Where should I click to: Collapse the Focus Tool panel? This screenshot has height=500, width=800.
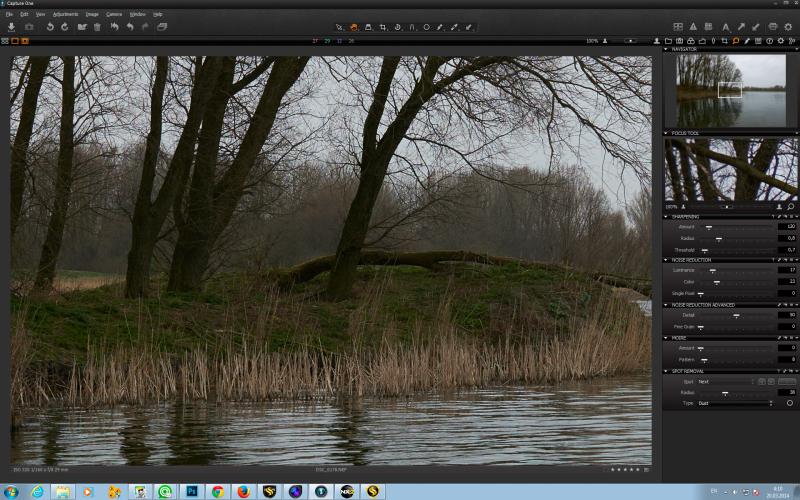tap(666, 133)
